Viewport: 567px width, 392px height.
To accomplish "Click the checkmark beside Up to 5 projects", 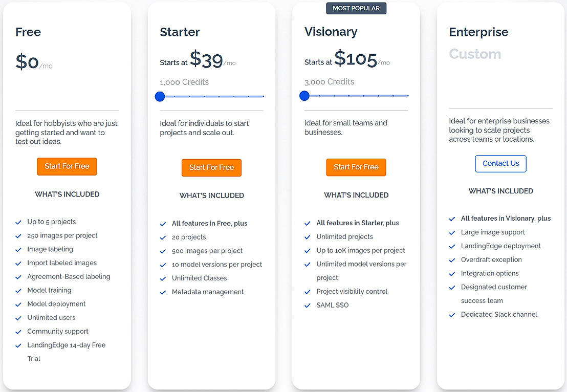I will 18,222.
